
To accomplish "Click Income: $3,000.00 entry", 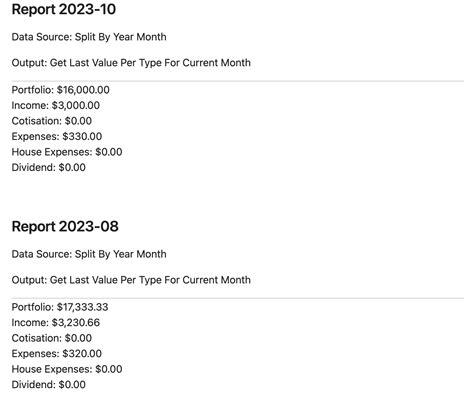I will 56,105.
